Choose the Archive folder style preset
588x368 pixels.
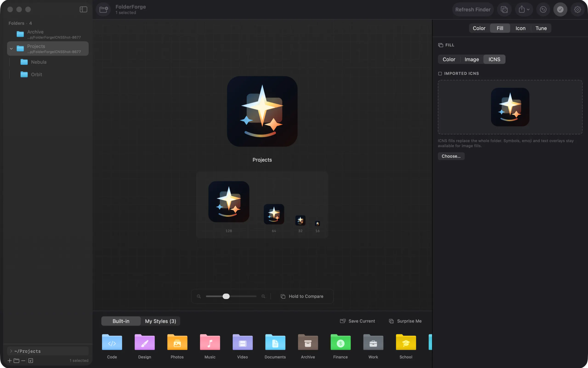[x=308, y=346]
